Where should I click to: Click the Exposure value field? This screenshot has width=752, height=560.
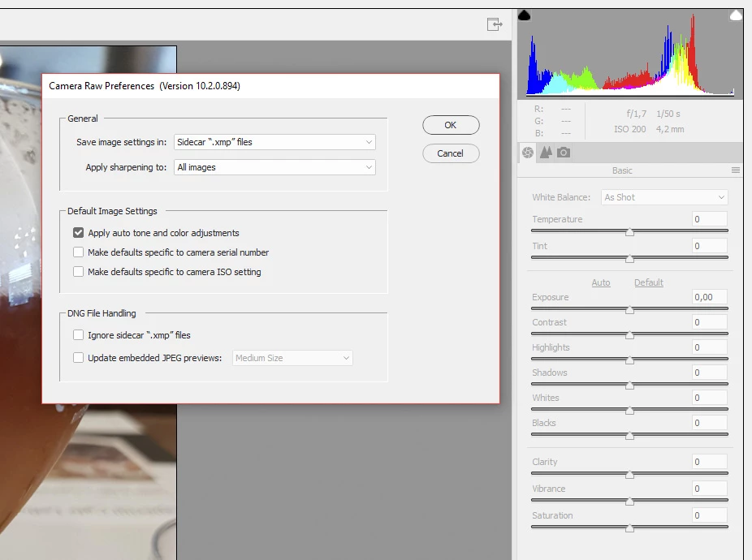[710, 297]
